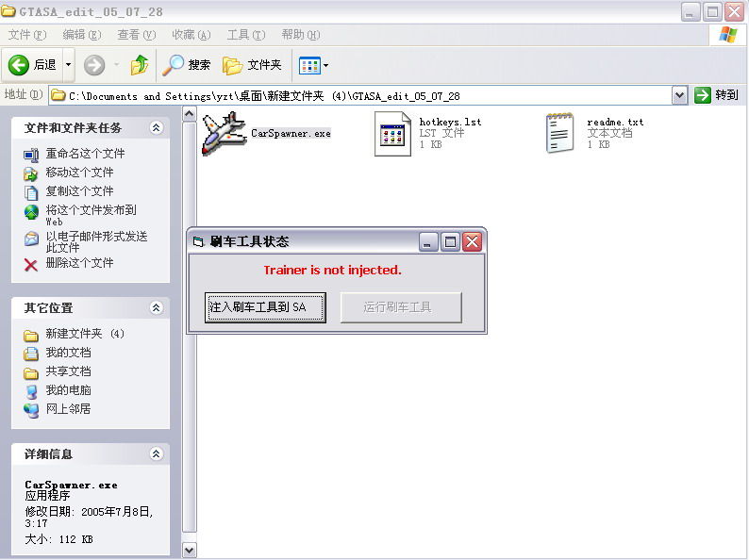Open the Tools (工具) menu

[x=245, y=35]
